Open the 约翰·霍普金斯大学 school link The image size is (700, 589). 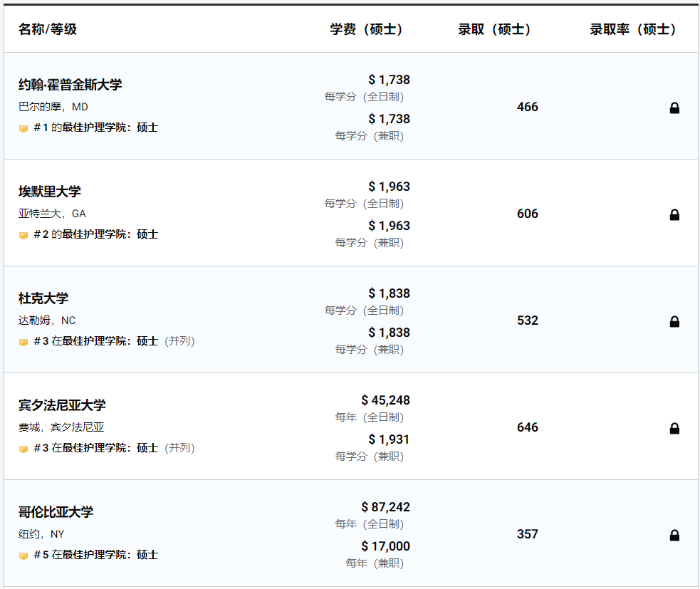(x=70, y=85)
